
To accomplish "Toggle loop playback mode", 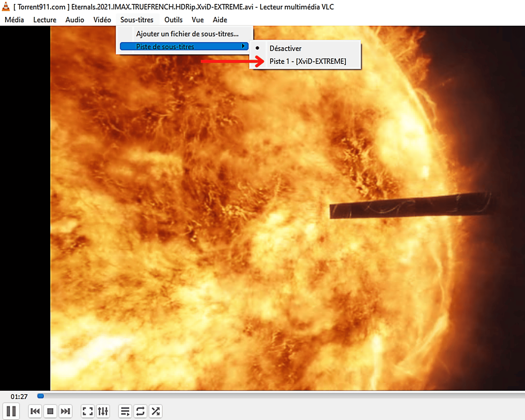I will point(140,411).
